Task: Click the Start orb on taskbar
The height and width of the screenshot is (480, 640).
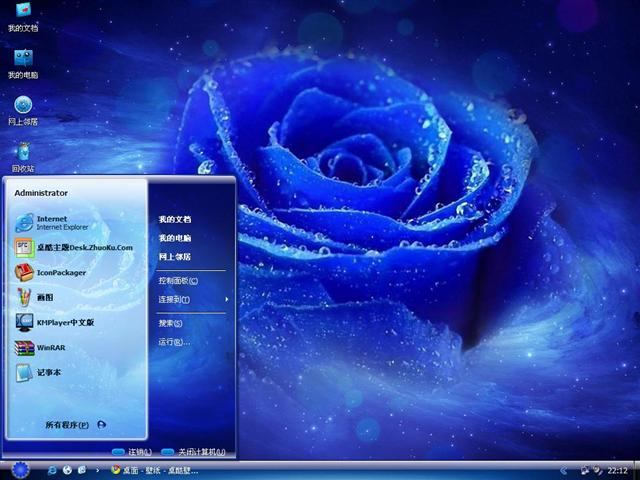Action: [20, 469]
